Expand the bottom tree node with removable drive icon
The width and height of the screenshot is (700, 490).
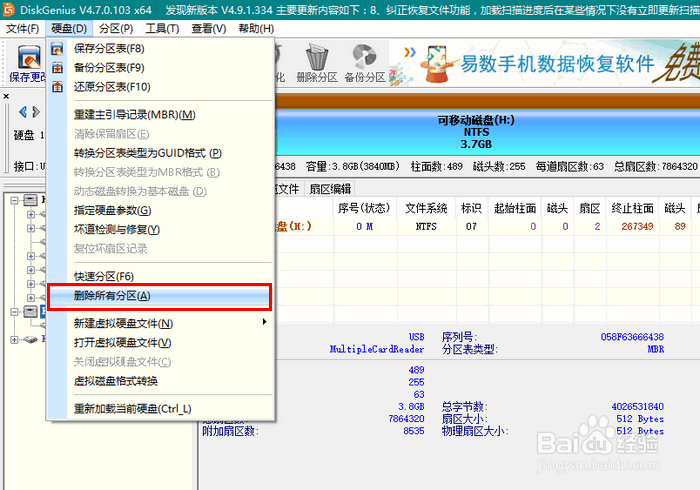14,340
